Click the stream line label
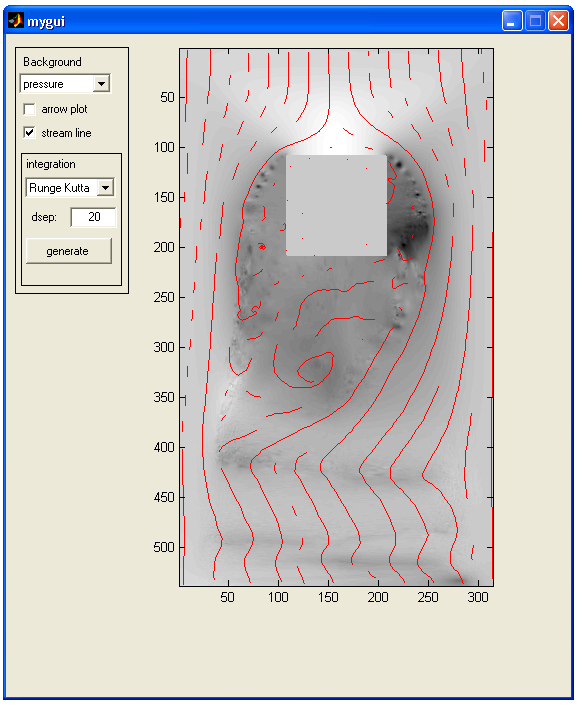The width and height of the screenshot is (582, 706). coord(66,133)
